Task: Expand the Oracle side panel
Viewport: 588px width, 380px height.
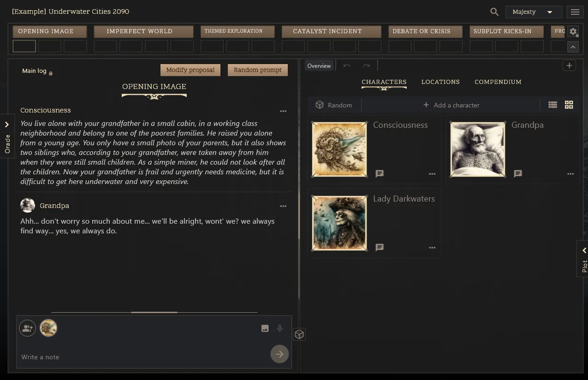Action: click(7, 136)
